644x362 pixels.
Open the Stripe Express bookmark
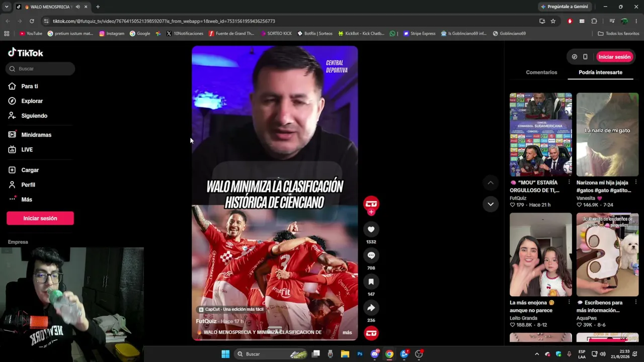(420, 34)
